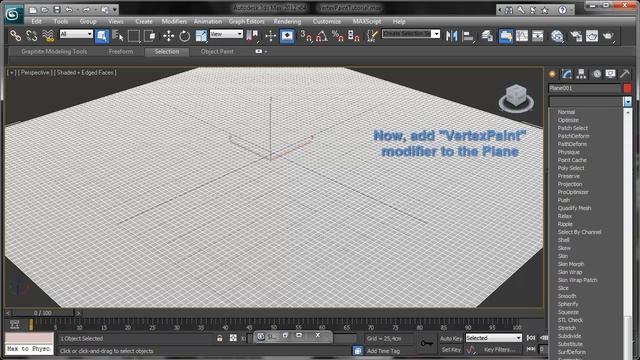
Task: Select the Skin Wrap Patch modifier
Action: [578, 280]
